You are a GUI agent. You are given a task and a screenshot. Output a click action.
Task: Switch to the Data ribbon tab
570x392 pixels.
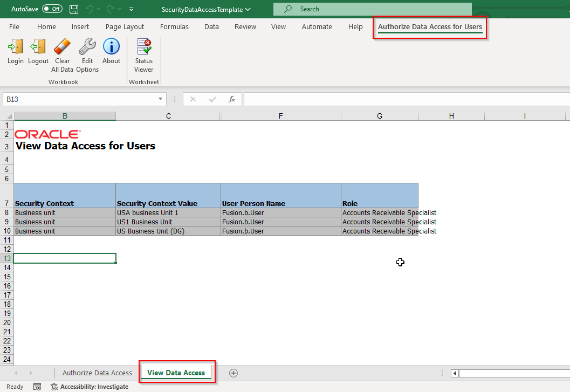211,26
